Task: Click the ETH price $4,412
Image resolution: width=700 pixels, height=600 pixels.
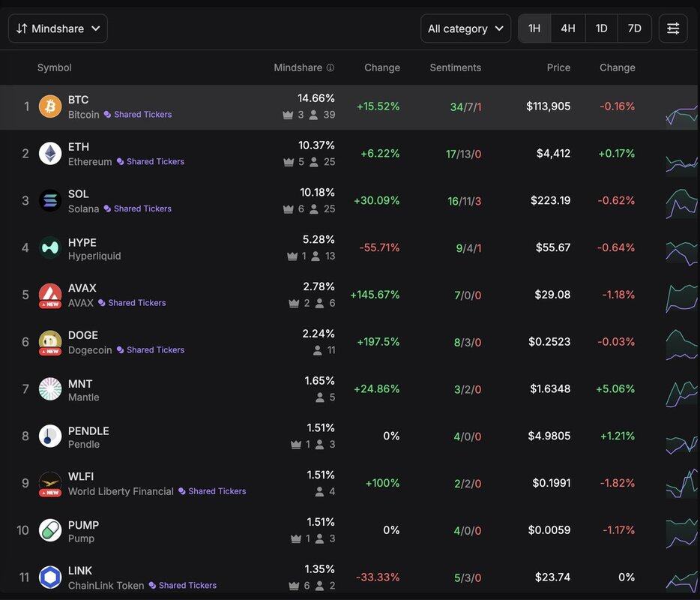Action: click(x=554, y=154)
